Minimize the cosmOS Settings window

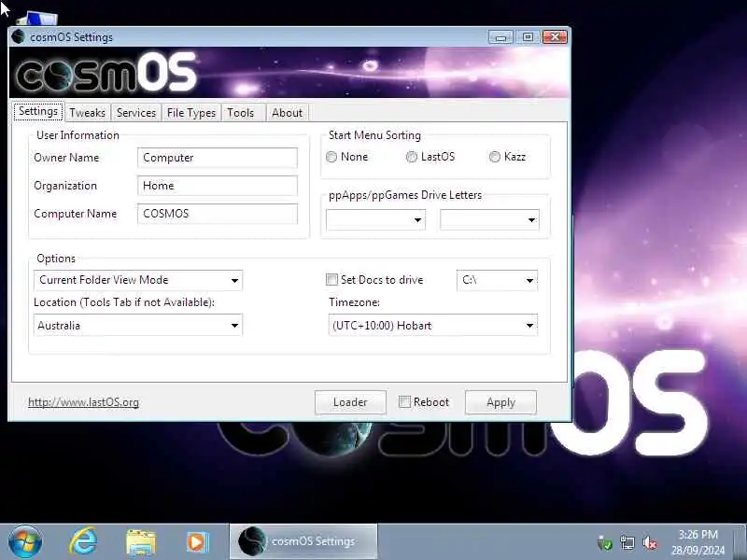tap(500, 37)
